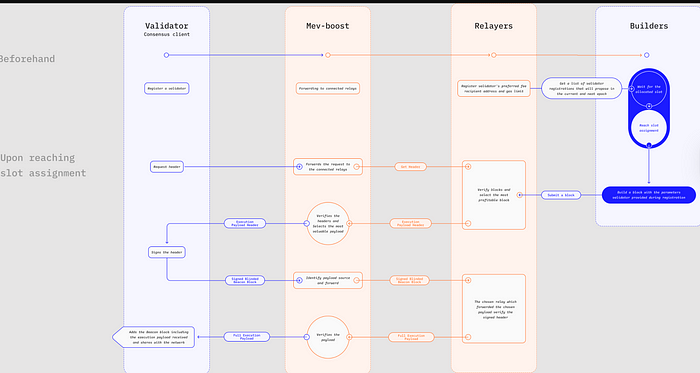Click the blue "Full Execution Payload" label
700x373 pixels.
246,337
